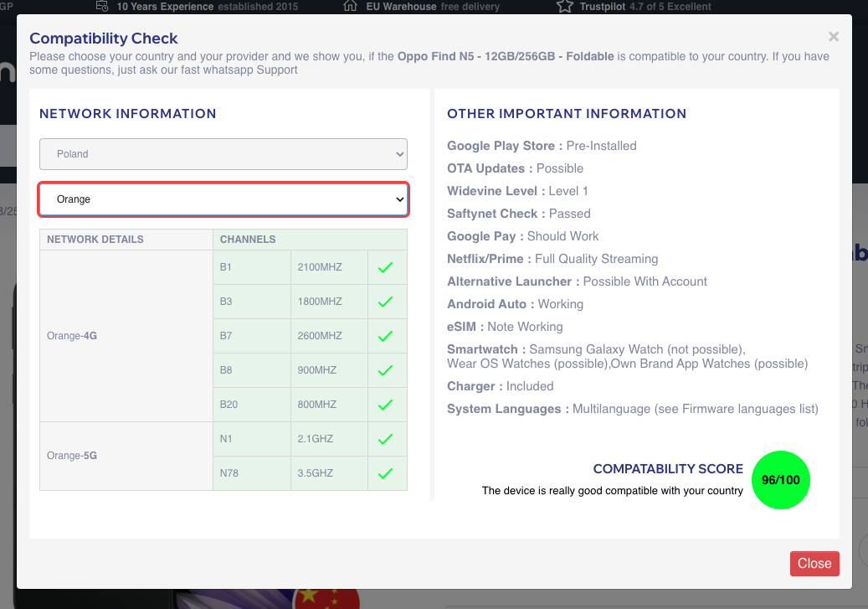
Task: Click the green checkmark for N1 2.1GHZ
Action: coord(385,439)
